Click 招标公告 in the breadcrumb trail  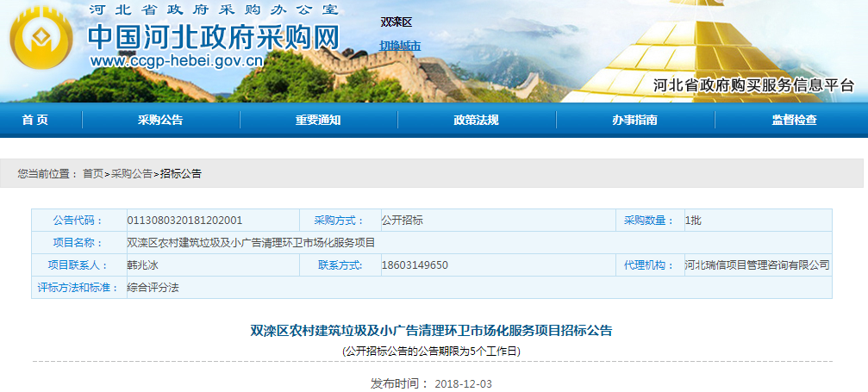(x=181, y=173)
